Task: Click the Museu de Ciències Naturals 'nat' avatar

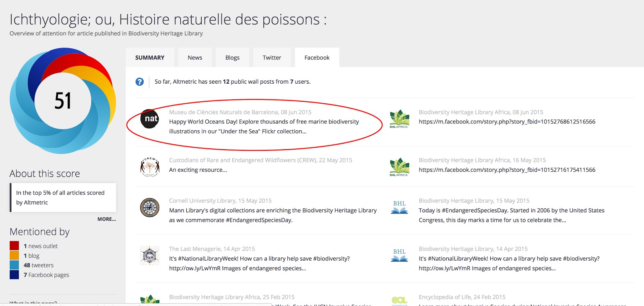Action: click(x=150, y=119)
